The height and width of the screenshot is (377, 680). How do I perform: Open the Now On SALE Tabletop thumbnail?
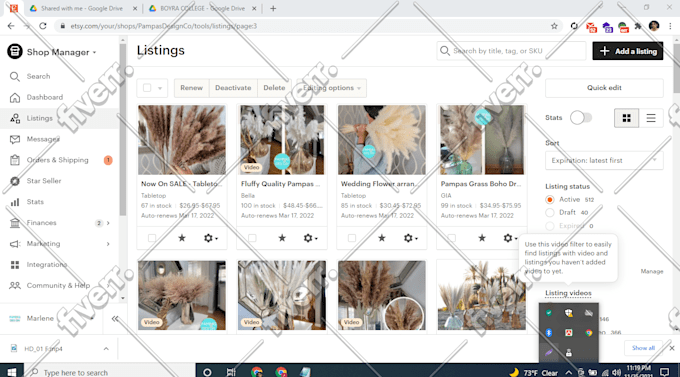pyautogui.click(x=182, y=140)
